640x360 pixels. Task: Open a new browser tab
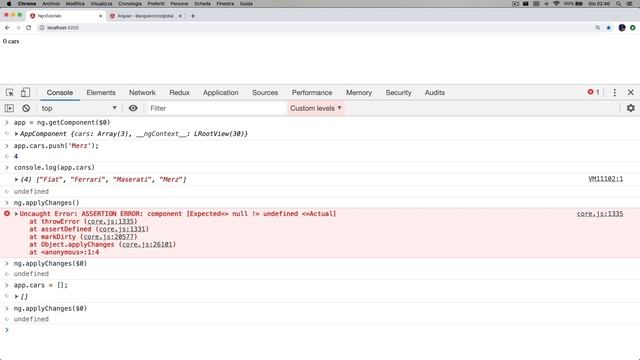pyautogui.click(x=193, y=16)
